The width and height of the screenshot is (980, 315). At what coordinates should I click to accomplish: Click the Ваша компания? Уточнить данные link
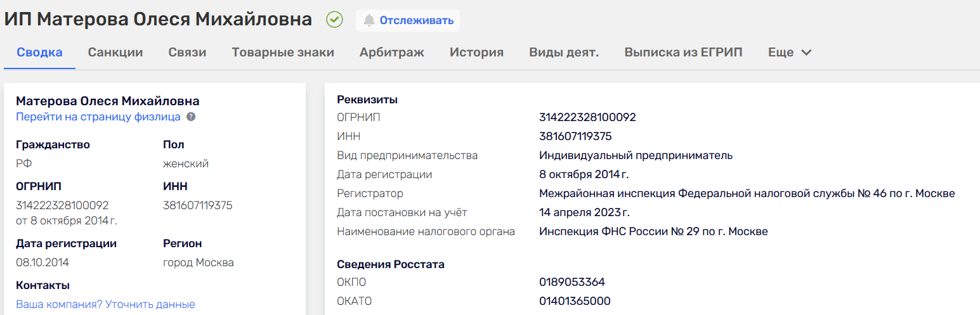coord(105,304)
